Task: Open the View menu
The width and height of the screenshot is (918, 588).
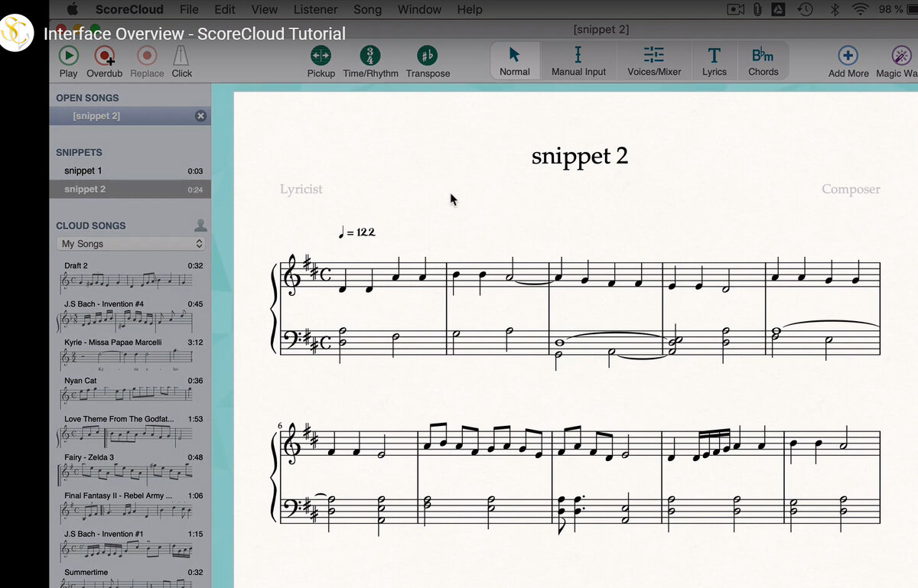Action: [265, 9]
